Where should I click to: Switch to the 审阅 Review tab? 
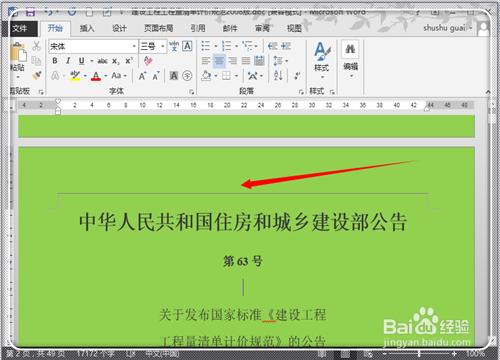click(262, 28)
